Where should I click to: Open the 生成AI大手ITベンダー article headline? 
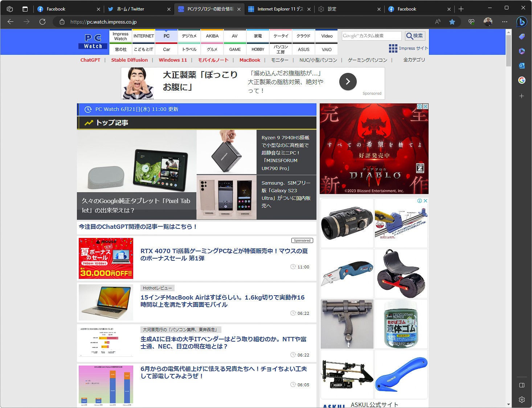pyautogui.click(x=224, y=343)
